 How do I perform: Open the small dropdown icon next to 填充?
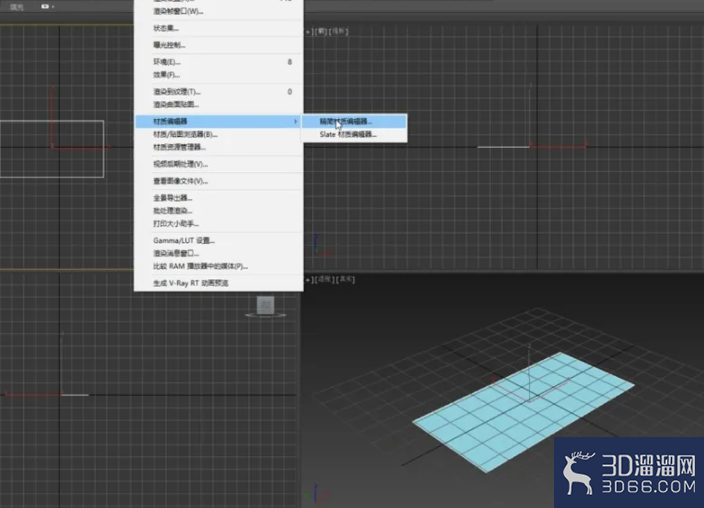(x=47, y=7)
